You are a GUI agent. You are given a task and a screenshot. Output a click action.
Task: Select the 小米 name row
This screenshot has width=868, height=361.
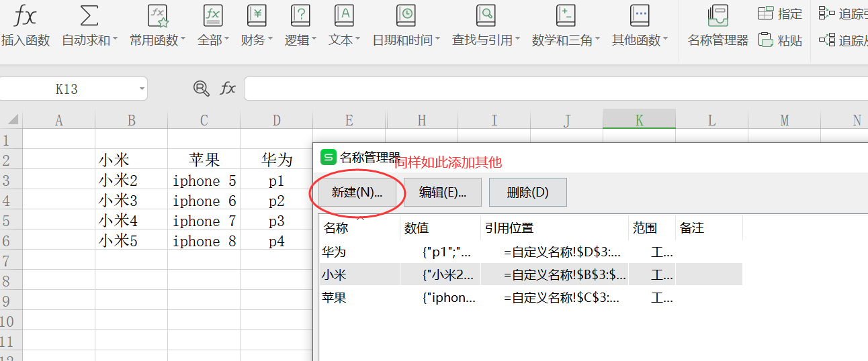pos(531,274)
